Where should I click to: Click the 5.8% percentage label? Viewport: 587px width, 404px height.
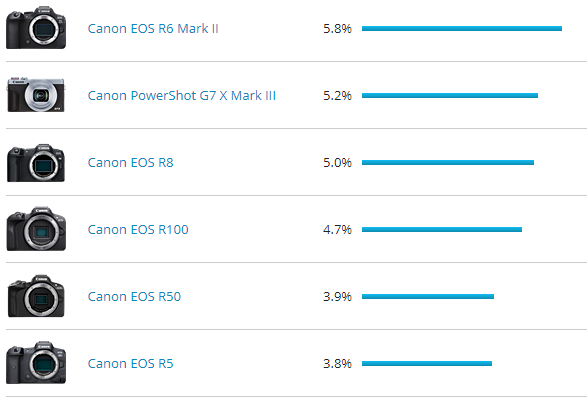[337, 28]
